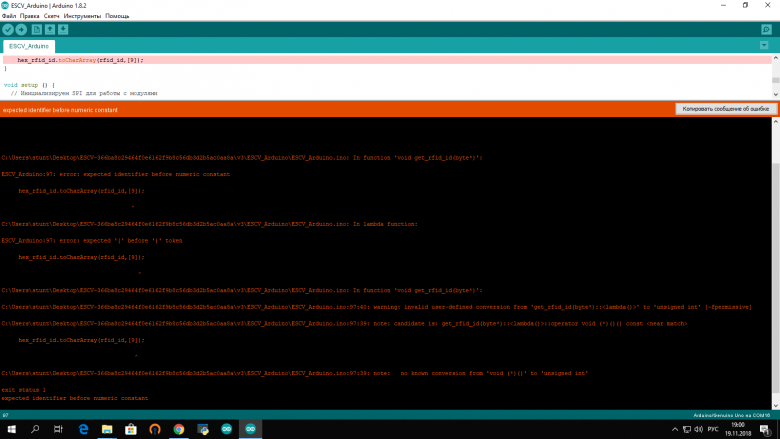Click the console scrollbar down arrow
This screenshot has height=439, width=780.
776,406
